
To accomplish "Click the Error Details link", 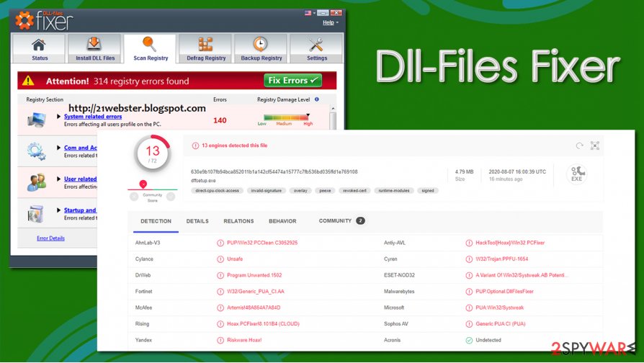I will tap(50, 238).
